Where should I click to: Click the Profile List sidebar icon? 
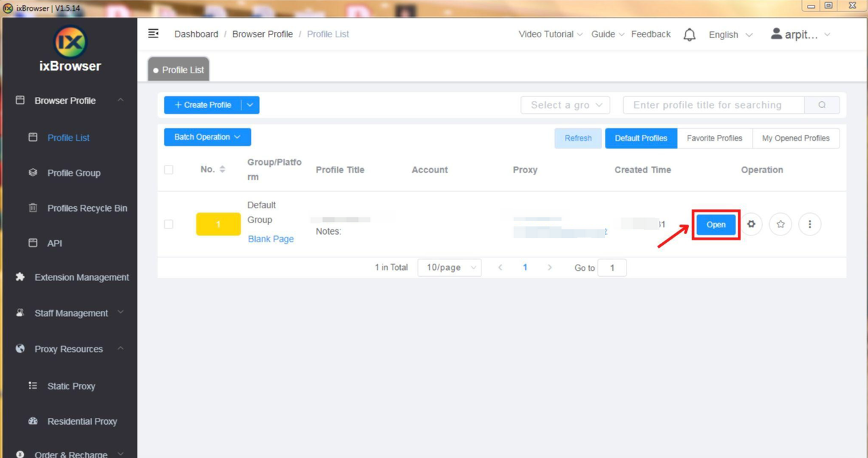coord(33,136)
